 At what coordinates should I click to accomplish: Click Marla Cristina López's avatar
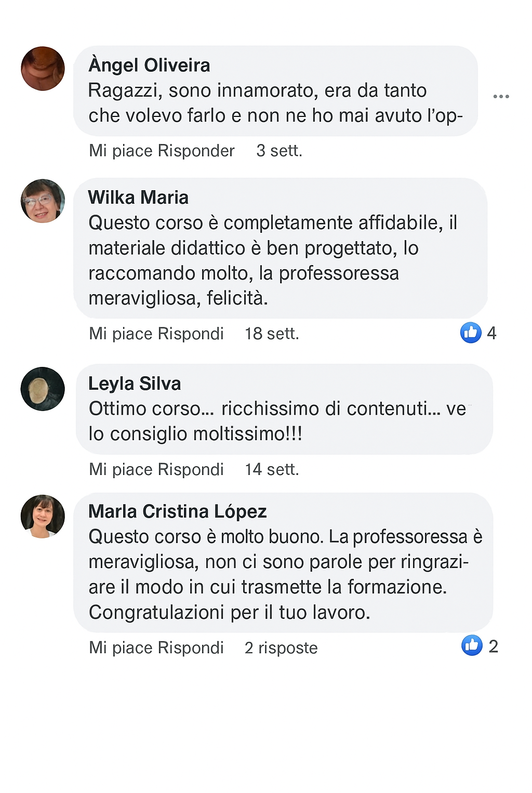pyautogui.click(x=43, y=517)
